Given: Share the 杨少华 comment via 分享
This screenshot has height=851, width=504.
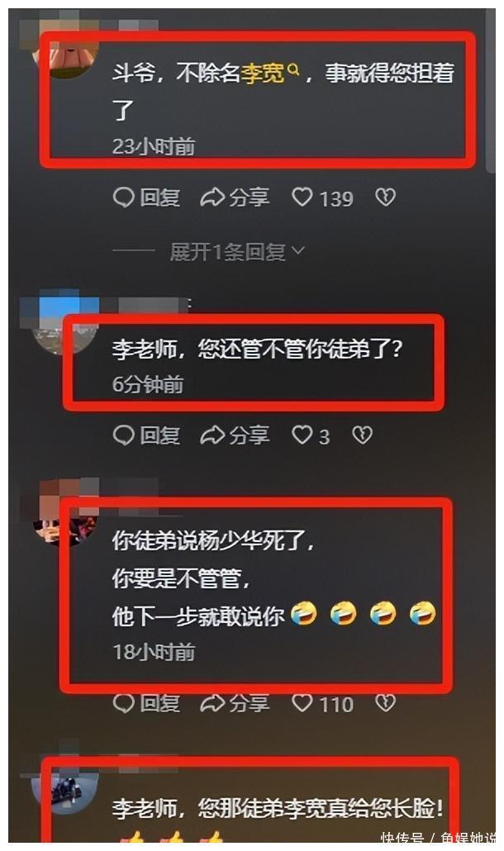Looking at the screenshot, I should [x=235, y=703].
